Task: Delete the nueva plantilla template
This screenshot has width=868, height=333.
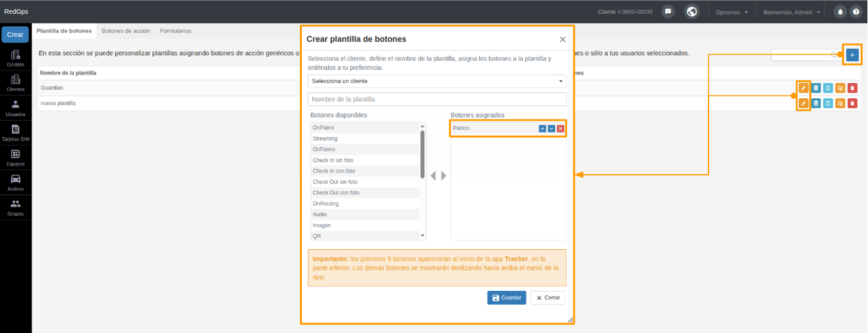Action: 852,103
